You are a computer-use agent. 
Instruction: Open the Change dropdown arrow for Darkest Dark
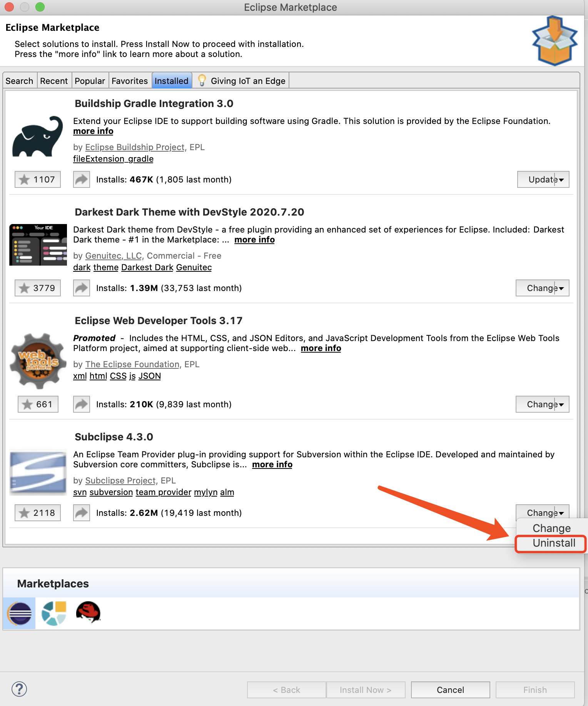[561, 288]
